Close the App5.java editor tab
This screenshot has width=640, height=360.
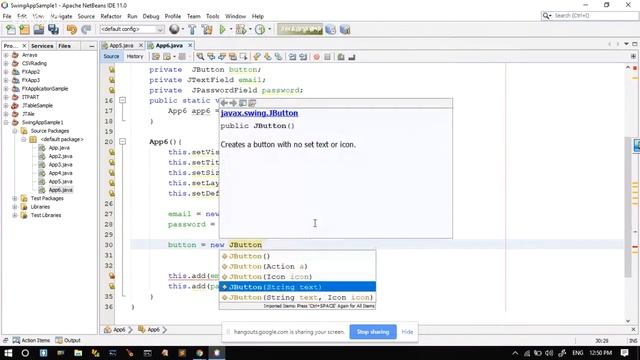click(141, 45)
